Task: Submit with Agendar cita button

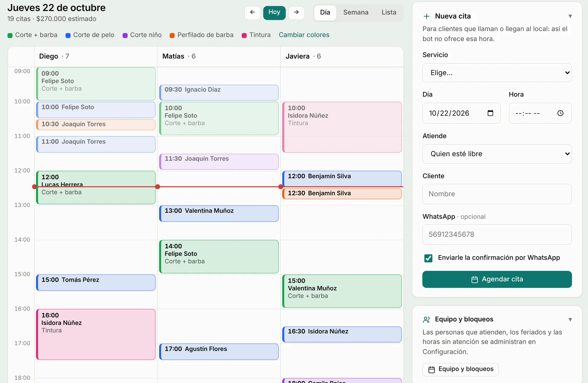Action: 497,279
